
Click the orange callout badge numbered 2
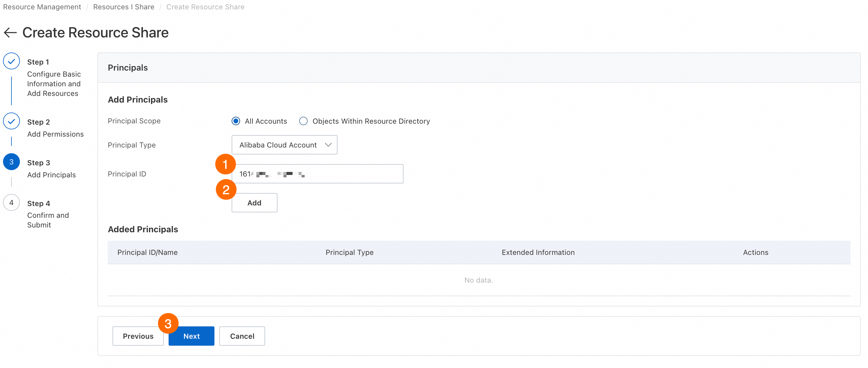click(x=226, y=190)
